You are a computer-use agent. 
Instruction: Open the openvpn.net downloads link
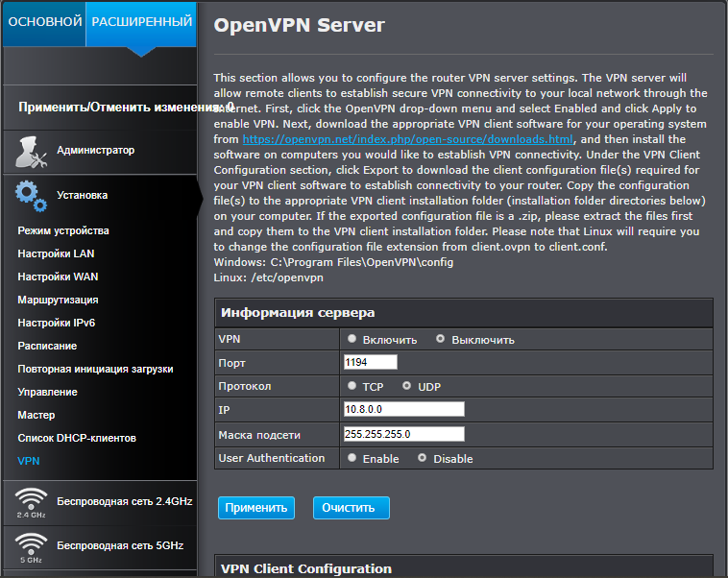pos(407,139)
